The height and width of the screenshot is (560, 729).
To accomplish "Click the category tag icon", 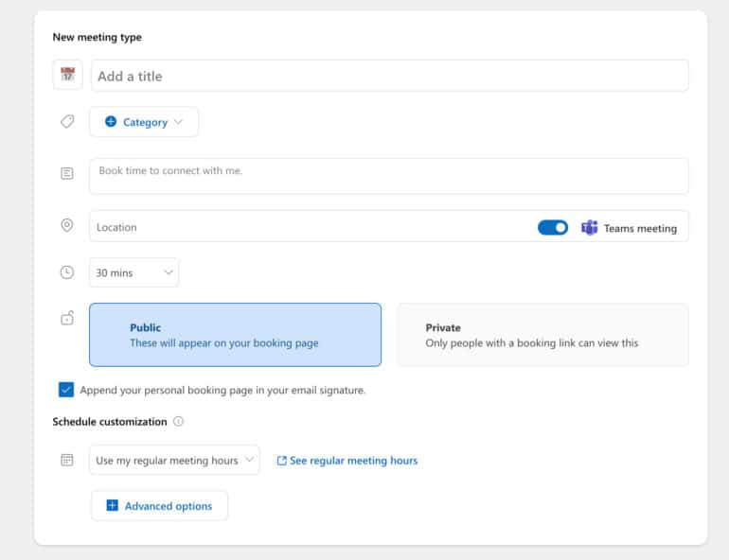I will click(67, 122).
